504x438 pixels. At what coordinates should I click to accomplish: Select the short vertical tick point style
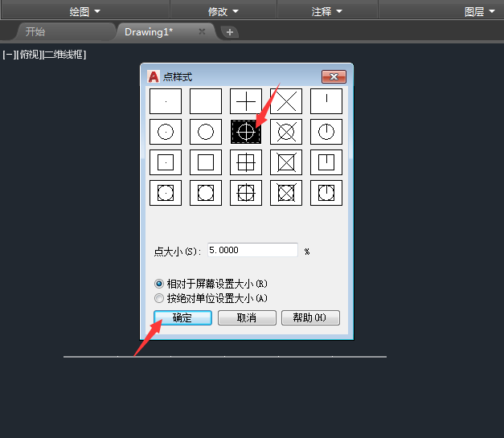326,101
